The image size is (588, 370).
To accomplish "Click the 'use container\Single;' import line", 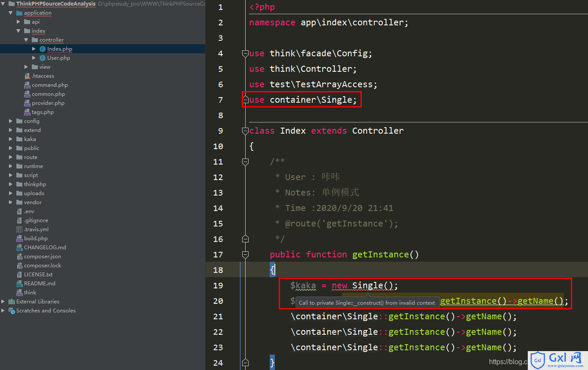I will 303,100.
